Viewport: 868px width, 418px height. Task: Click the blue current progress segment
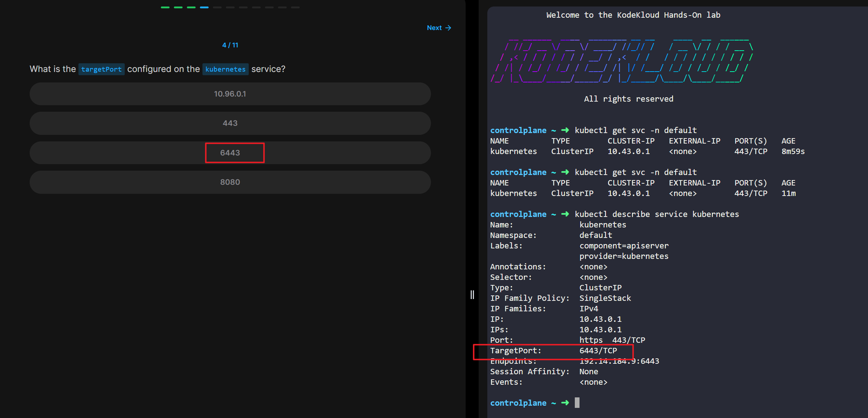[x=204, y=7]
